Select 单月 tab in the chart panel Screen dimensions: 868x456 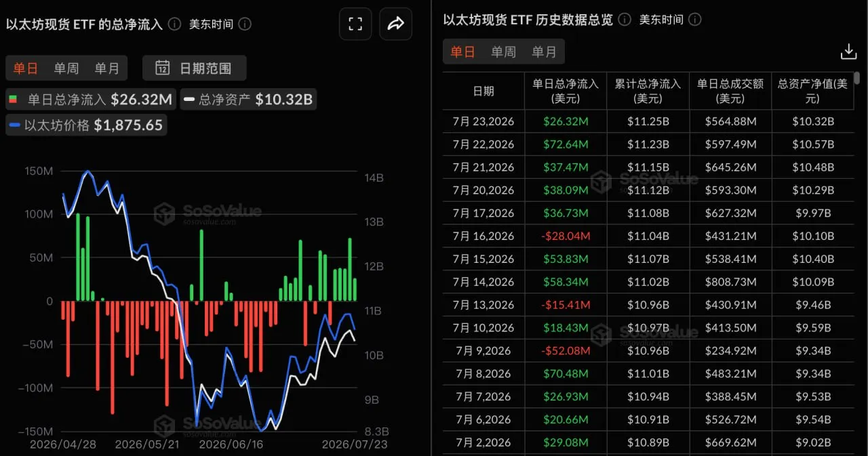click(106, 68)
